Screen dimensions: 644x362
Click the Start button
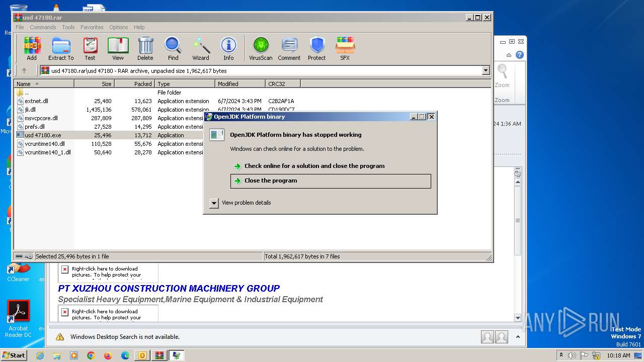[14, 355]
